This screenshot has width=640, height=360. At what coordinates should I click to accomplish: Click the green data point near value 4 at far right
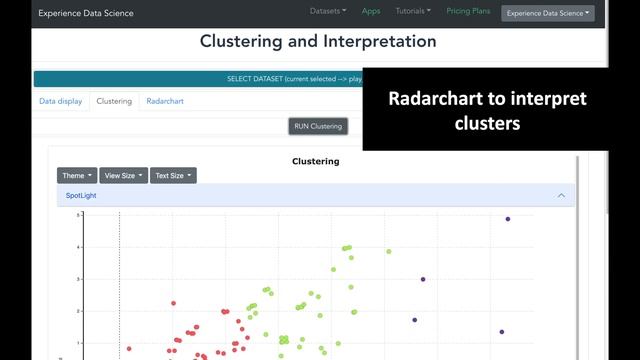(x=389, y=251)
